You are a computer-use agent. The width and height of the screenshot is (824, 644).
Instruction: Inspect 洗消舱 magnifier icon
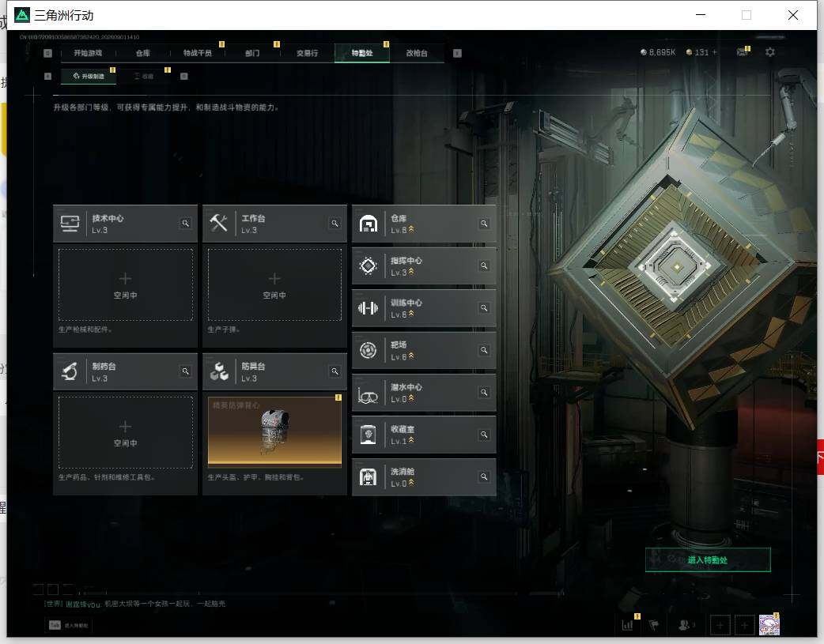coord(484,476)
